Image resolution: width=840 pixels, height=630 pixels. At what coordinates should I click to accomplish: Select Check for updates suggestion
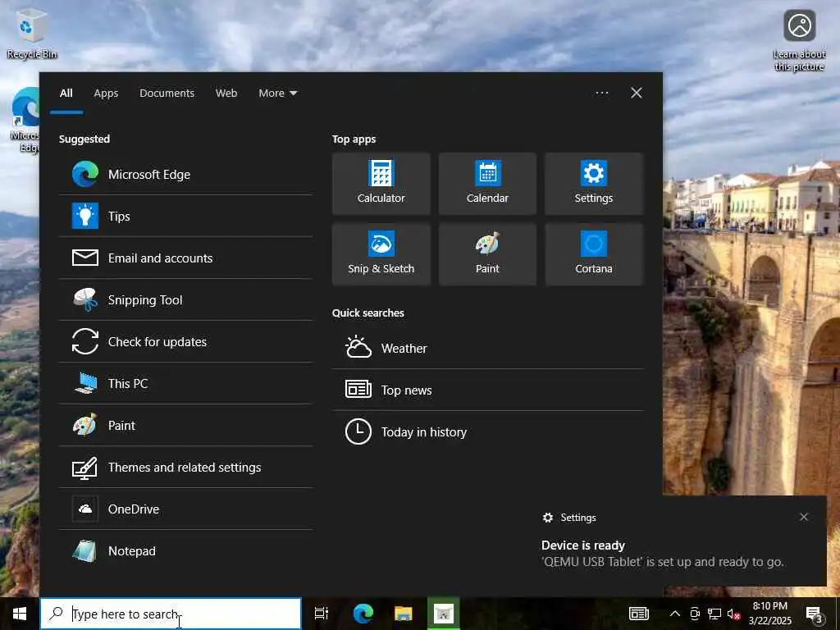click(x=185, y=342)
